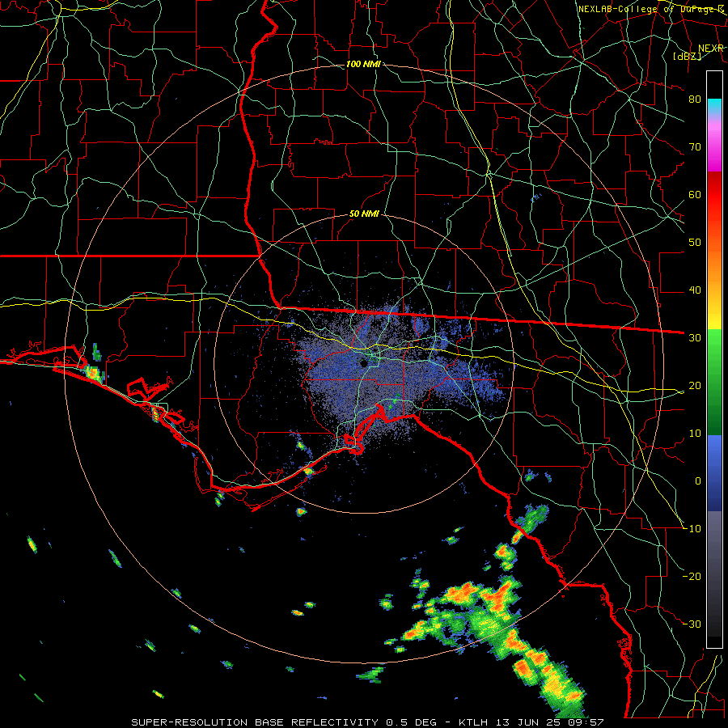Click the green segment of the reflectivity color bar

(714, 382)
